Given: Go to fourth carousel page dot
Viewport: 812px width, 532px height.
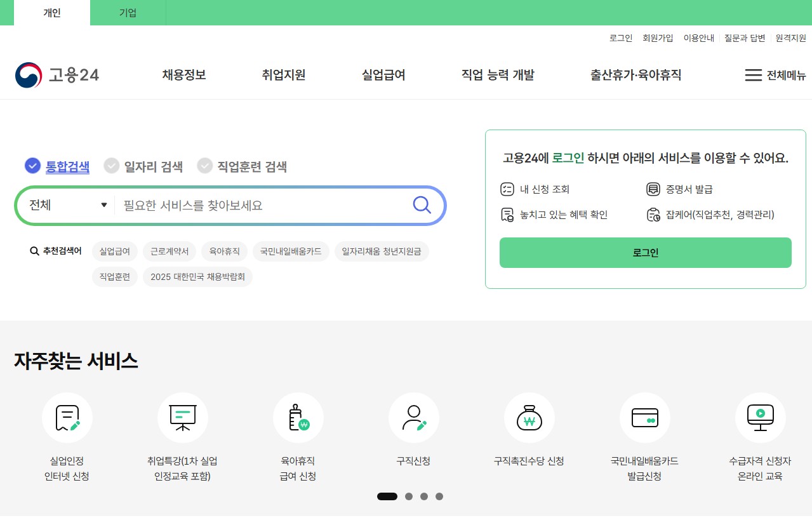Looking at the screenshot, I should tap(439, 496).
